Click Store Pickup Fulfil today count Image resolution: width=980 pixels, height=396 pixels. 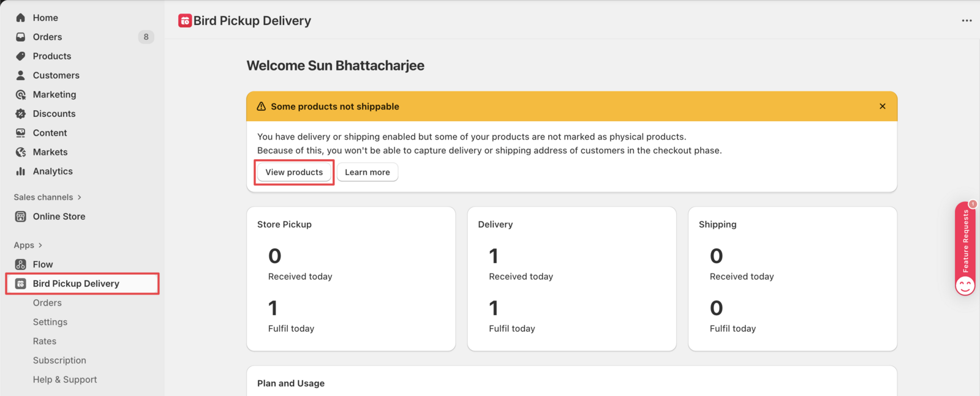[x=273, y=308]
